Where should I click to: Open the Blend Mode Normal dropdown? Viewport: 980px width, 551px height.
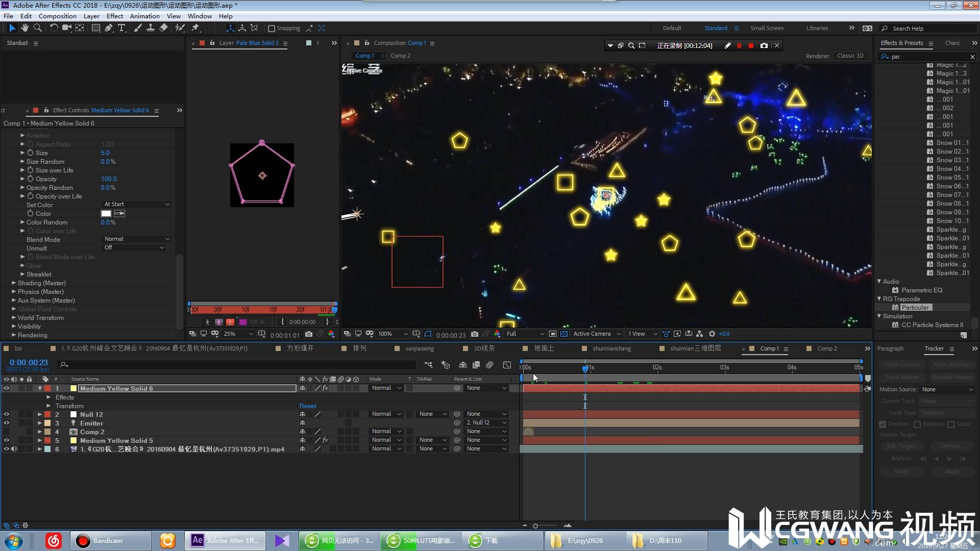coord(136,239)
